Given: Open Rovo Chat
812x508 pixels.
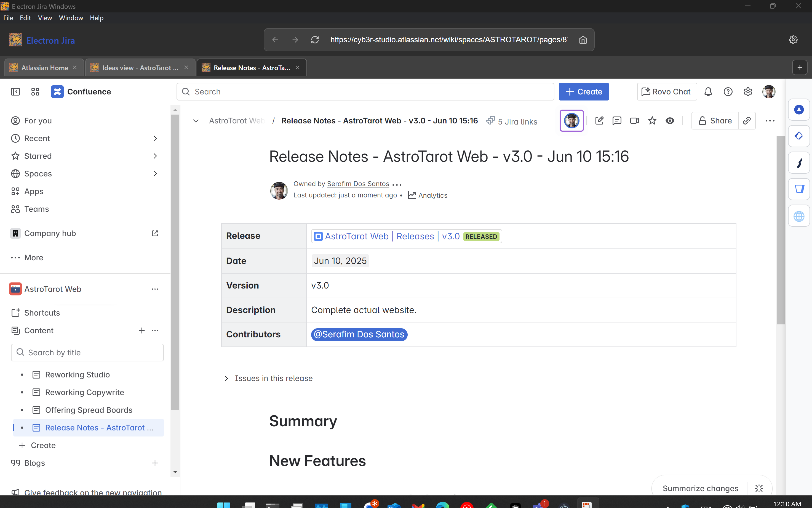Looking at the screenshot, I should [x=667, y=92].
